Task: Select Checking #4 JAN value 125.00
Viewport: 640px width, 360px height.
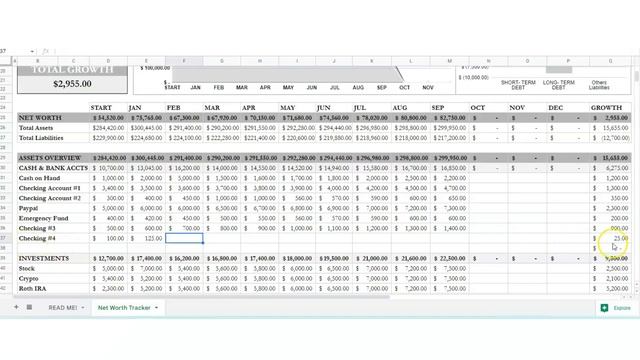Action: (x=146, y=238)
